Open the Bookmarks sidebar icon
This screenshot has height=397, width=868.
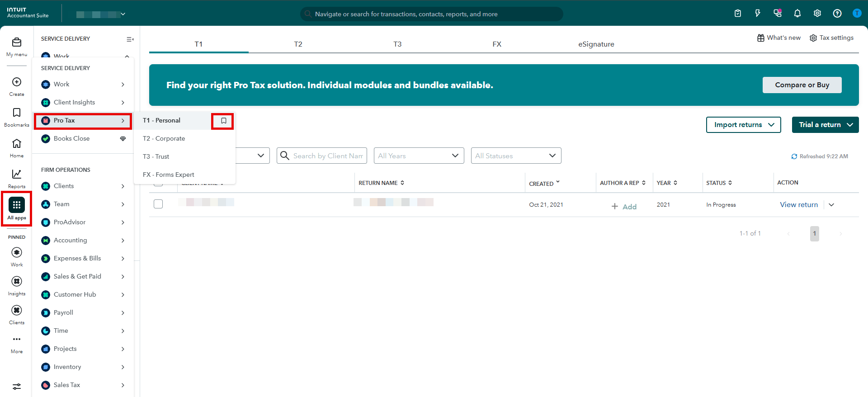17,113
